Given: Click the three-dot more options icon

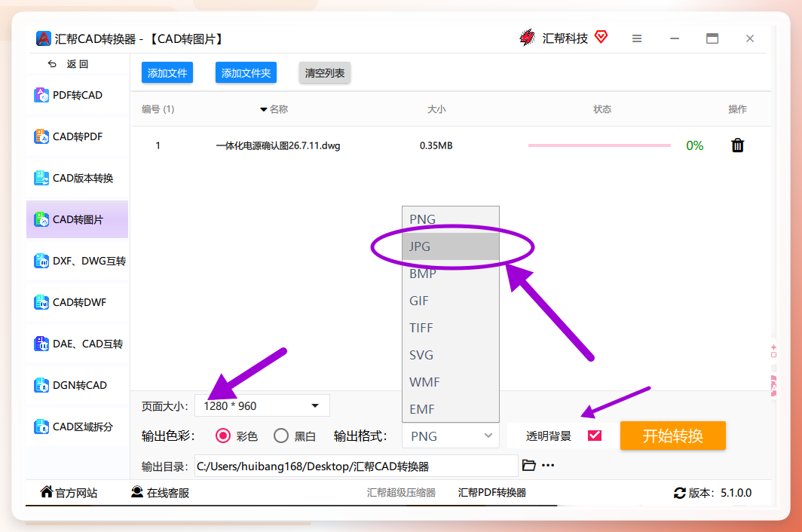Looking at the screenshot, I should (x=548, y=466).
